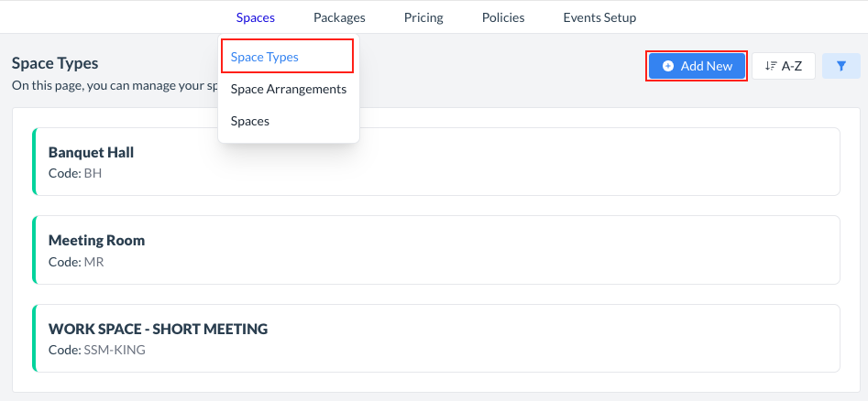
Task: Click the Code: SSM-KING text
Action: 96,350
